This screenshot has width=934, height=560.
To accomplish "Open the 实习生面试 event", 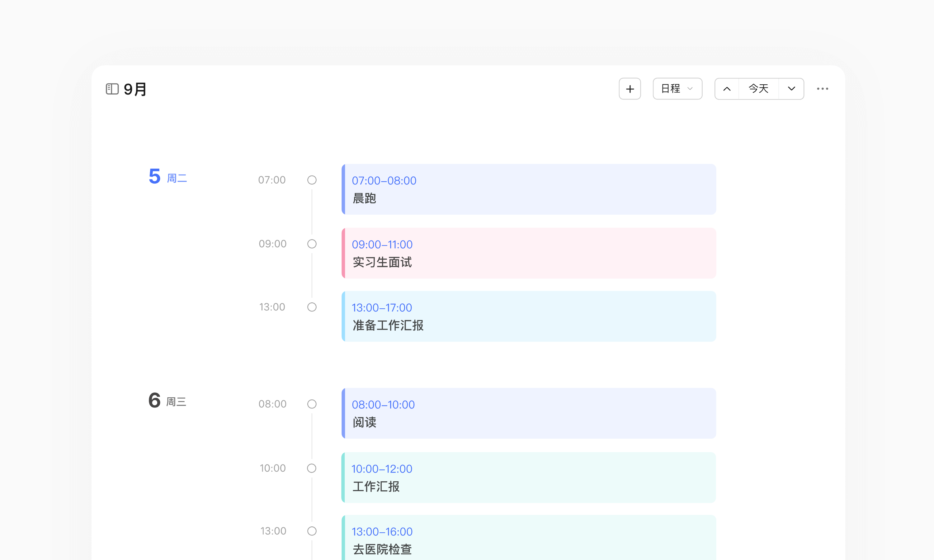I will [x=529, y=253].
